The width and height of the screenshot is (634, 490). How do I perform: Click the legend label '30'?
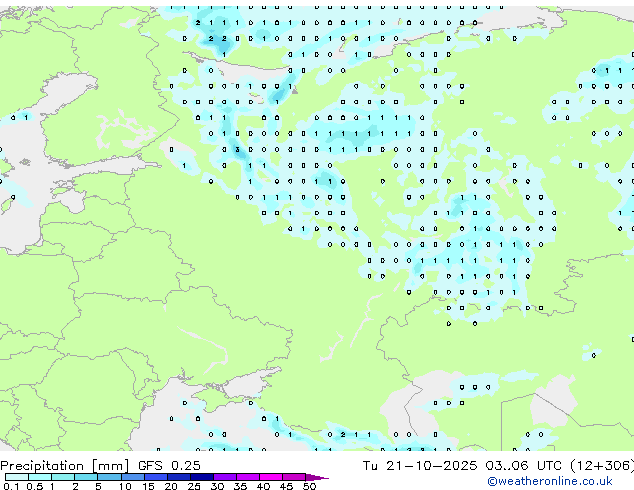point(217,486)
